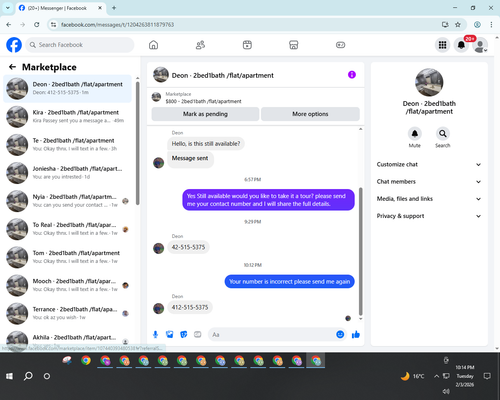Open the weather widget showing 16°C

click(x=413, y=376)
